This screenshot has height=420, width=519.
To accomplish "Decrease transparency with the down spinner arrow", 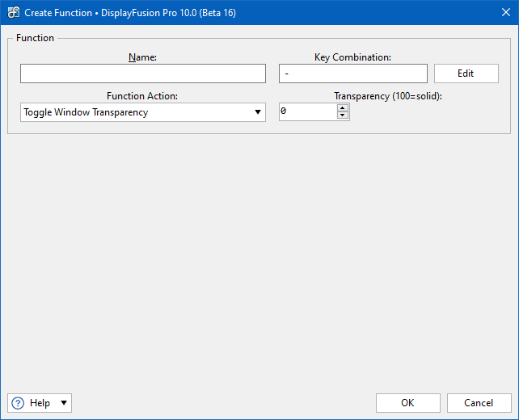I will (343, 115).
